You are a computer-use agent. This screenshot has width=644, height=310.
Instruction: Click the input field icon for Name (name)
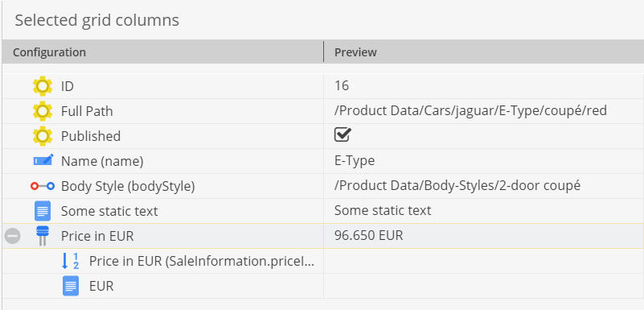[x=43, y=160]
